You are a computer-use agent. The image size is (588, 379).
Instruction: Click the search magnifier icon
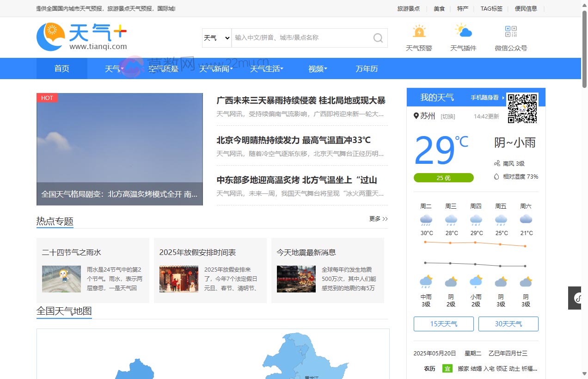coord(378,38)
